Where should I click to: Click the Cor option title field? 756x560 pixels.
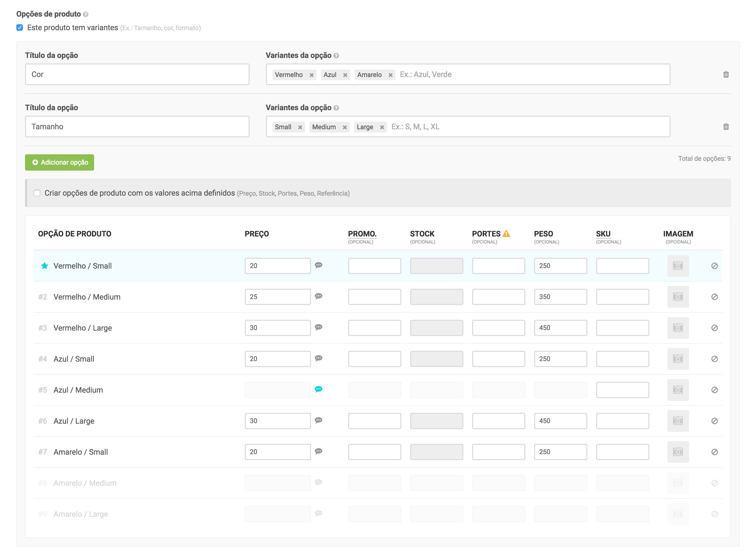[x=137, y=74]
